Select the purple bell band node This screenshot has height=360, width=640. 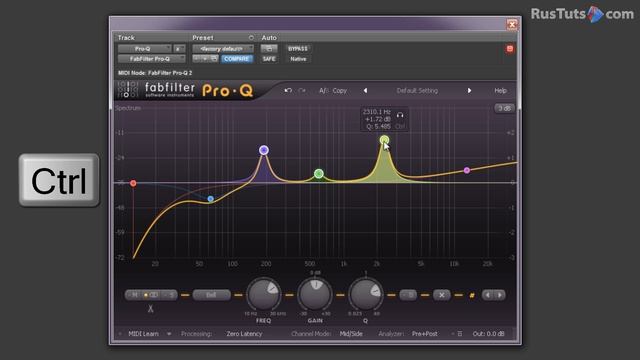(x=264, y=150)
